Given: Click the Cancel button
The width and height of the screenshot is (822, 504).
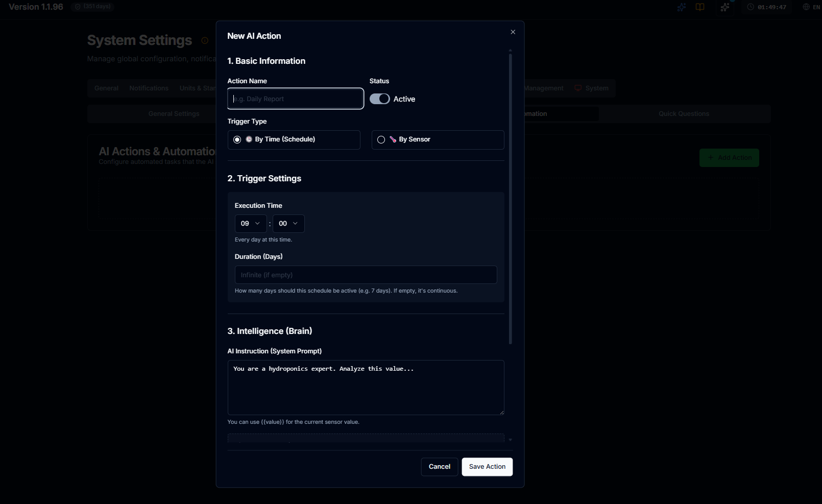Looking at the screenshot, I should tap(440, 467).
